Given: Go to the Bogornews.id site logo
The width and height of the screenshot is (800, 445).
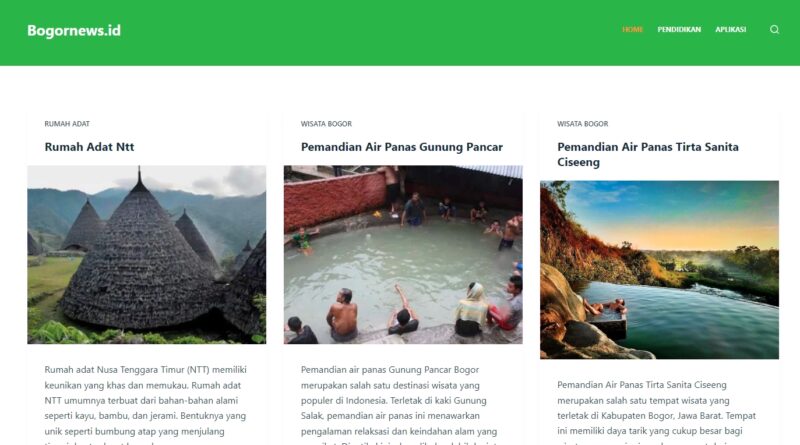Looking at the screenshot, I should (x=74, y=31).
